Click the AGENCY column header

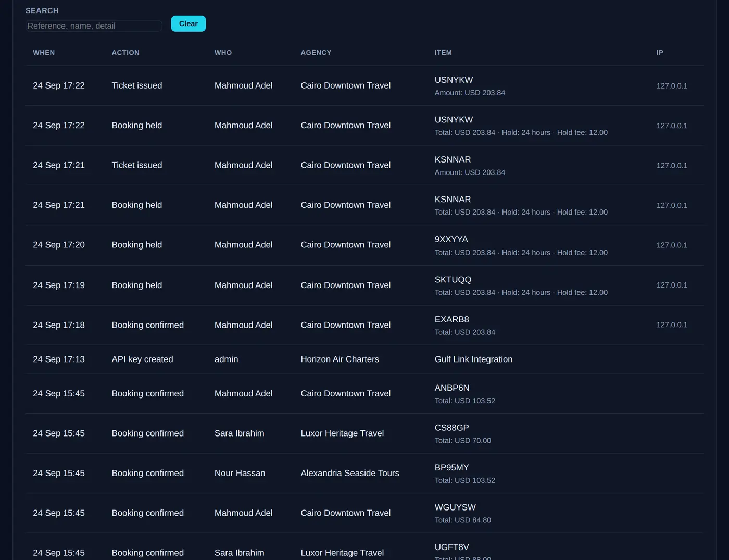pyautogui.click(x=316, y=53)
